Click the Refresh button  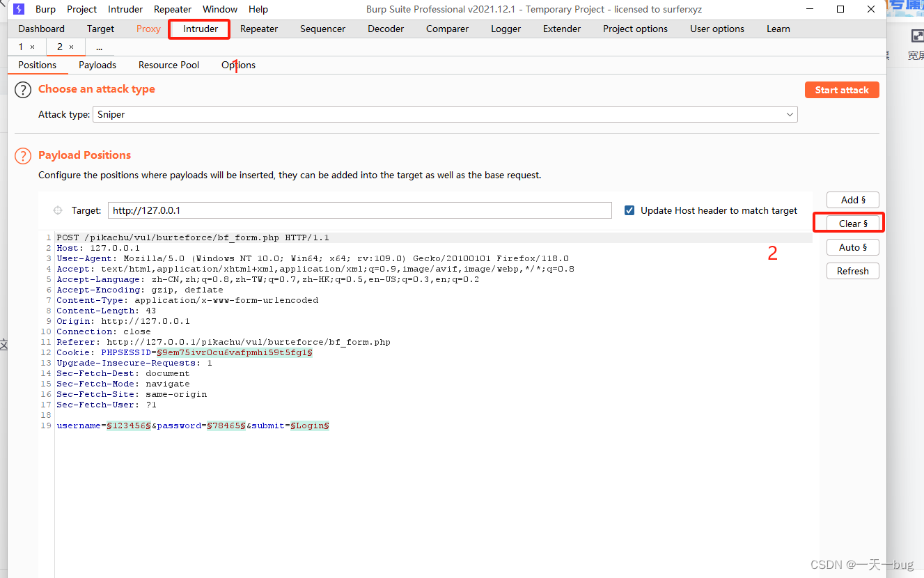[853, 271]
